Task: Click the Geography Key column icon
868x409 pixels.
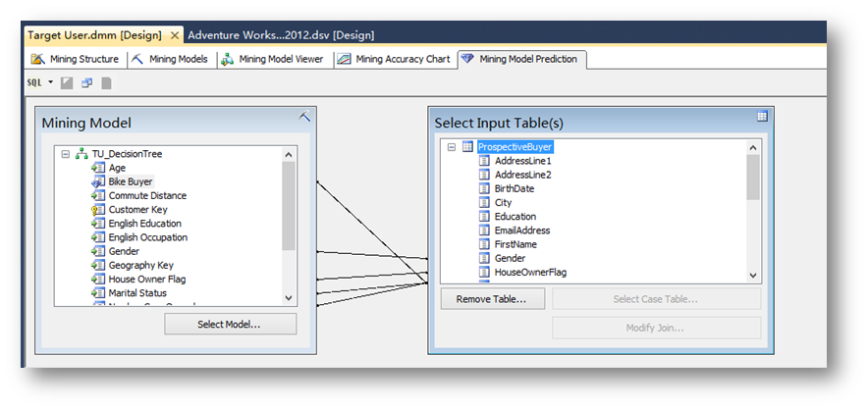Action: point(98,265)
